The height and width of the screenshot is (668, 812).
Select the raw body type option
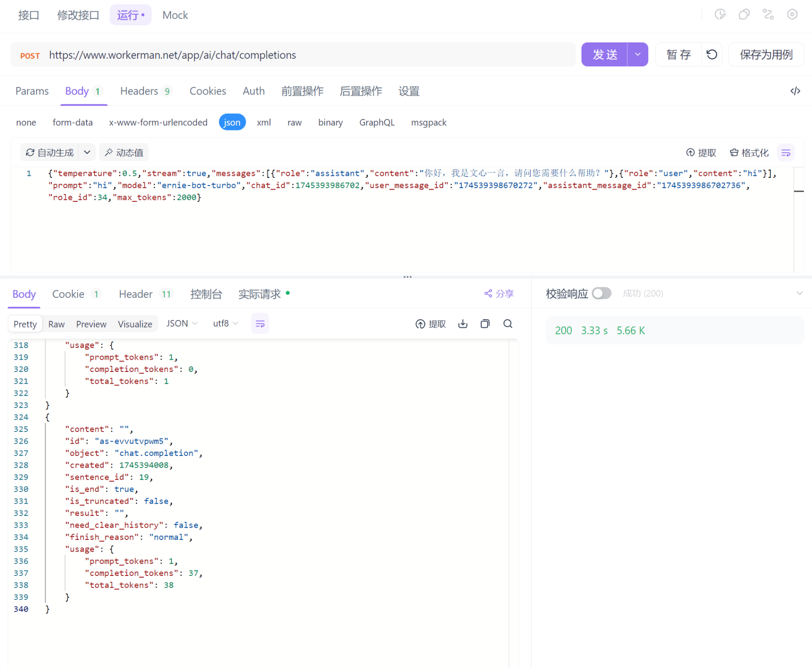coord(294,122)
